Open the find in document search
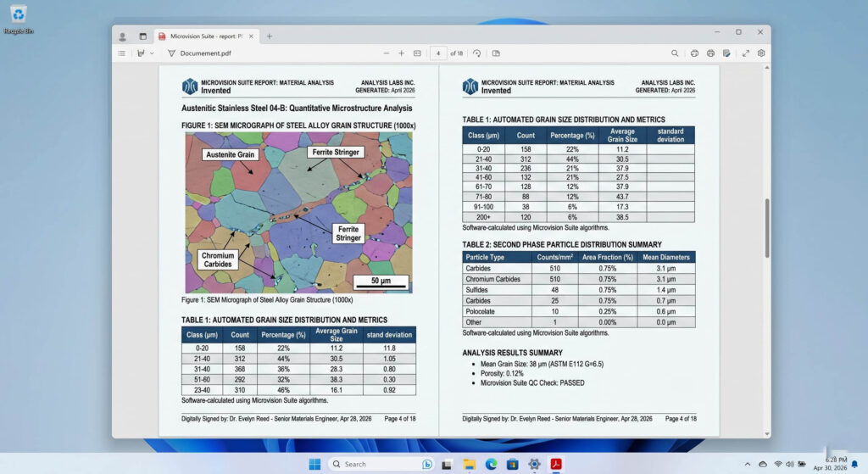 674,53
